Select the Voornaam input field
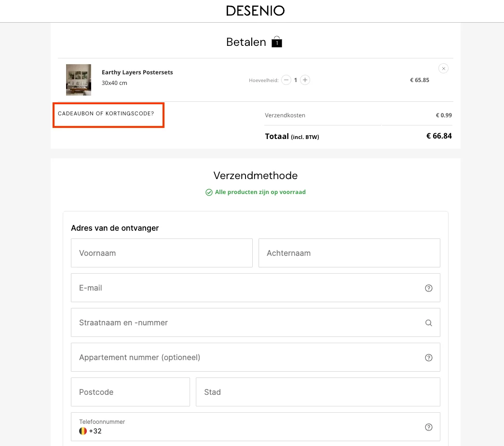504x446 pixels. [x=162, y=253]
